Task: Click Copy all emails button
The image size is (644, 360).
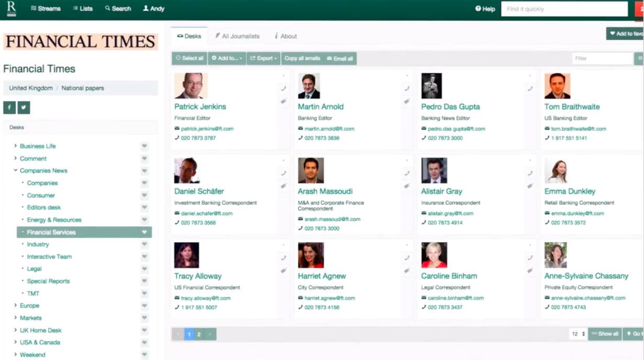Action: pos(302,59)
